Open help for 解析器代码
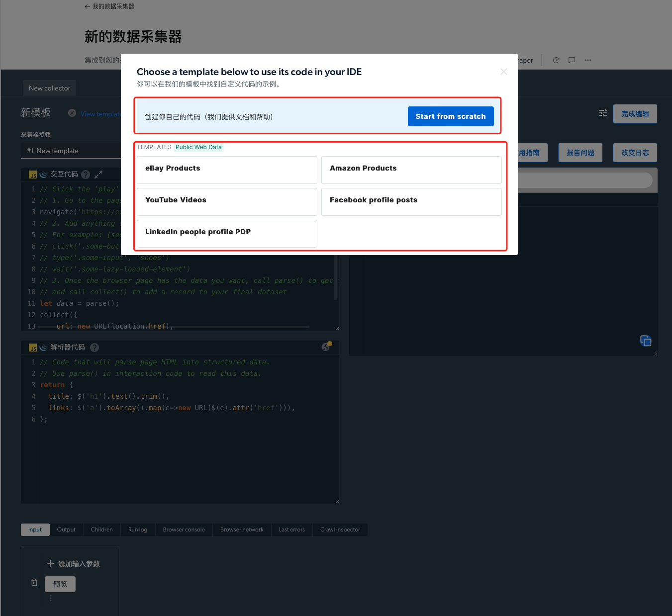672x616 pixels. (95, 348)
